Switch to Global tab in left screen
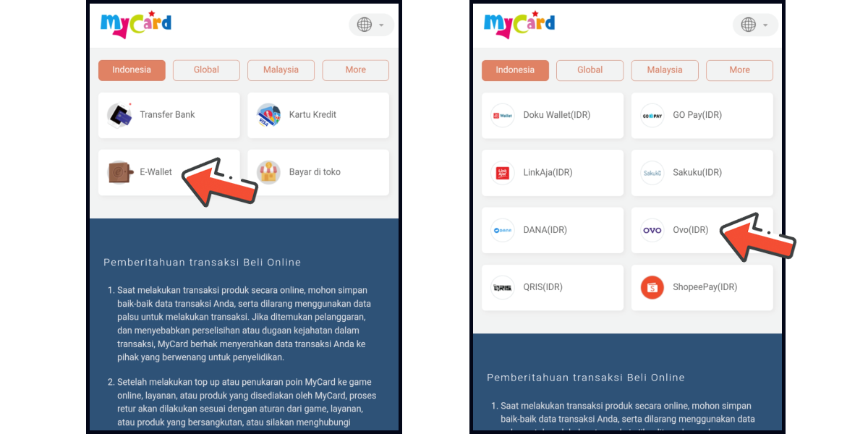868x434 pixels. pyautogui.click(x=206, y=70)
